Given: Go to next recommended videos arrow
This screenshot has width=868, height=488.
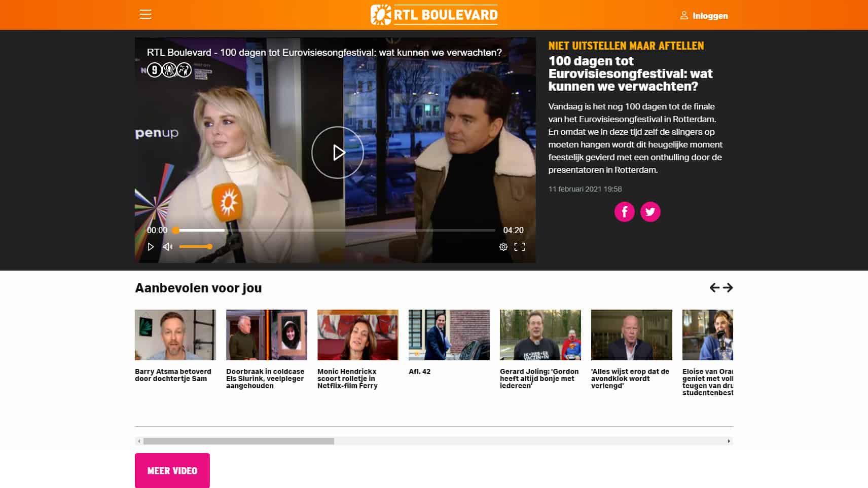Looking at the screenshot, I should [x=728, y=288].
